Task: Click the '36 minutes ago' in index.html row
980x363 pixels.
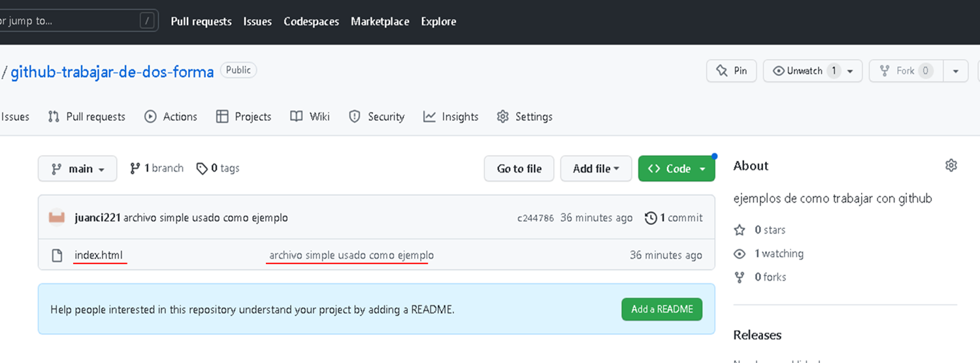Action: click(666, 255)
